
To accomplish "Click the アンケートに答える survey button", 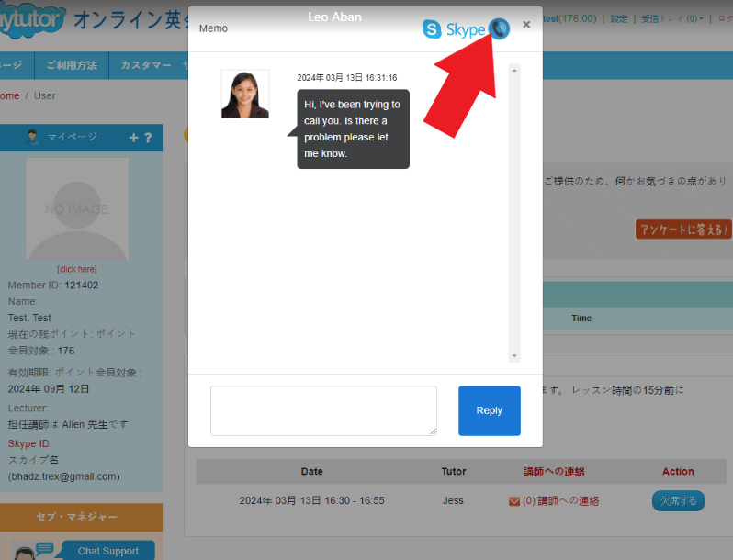I will point(682,229).
